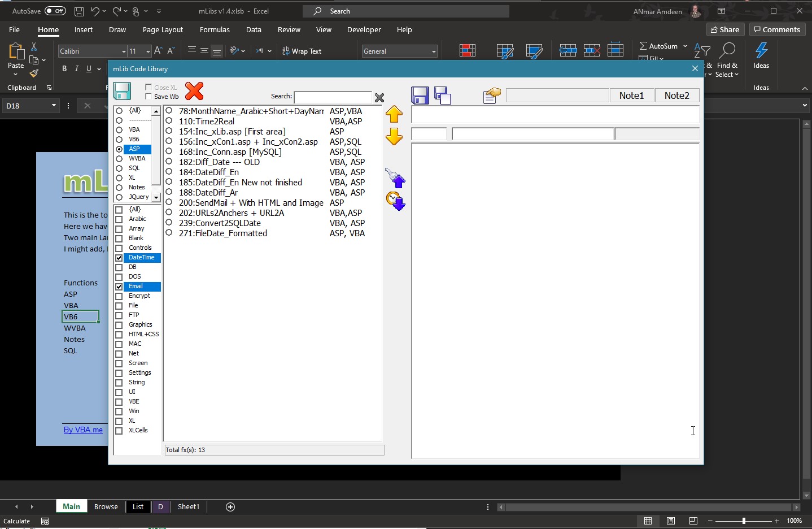Click the zoom slider in status bar
This screenshot has width=812, height=529.
coord(744,521)
